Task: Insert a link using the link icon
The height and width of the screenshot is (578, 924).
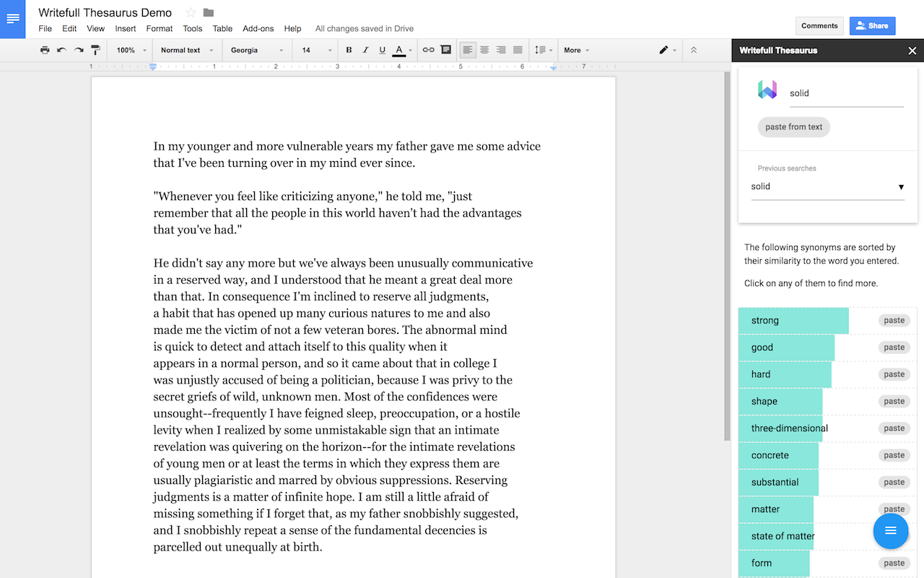Action: (429, 50)
